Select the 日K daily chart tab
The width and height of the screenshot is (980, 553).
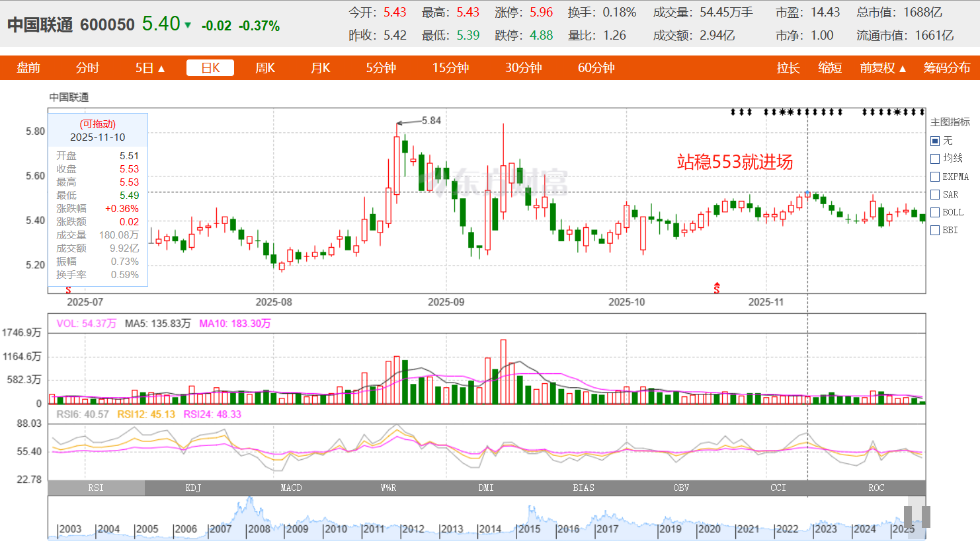(x=210, y=67)
